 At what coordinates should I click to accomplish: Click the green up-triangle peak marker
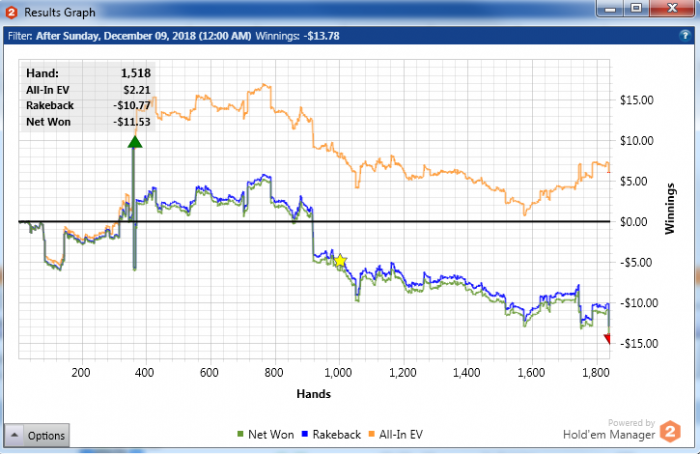pyautogui.click(x=134, y=142)
